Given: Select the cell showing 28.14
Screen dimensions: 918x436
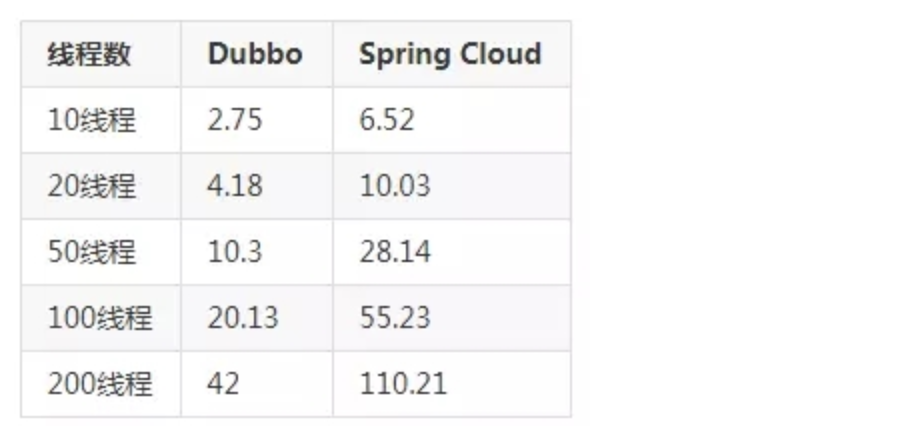Looking at the screenshot, I should (x=394, y=252).
